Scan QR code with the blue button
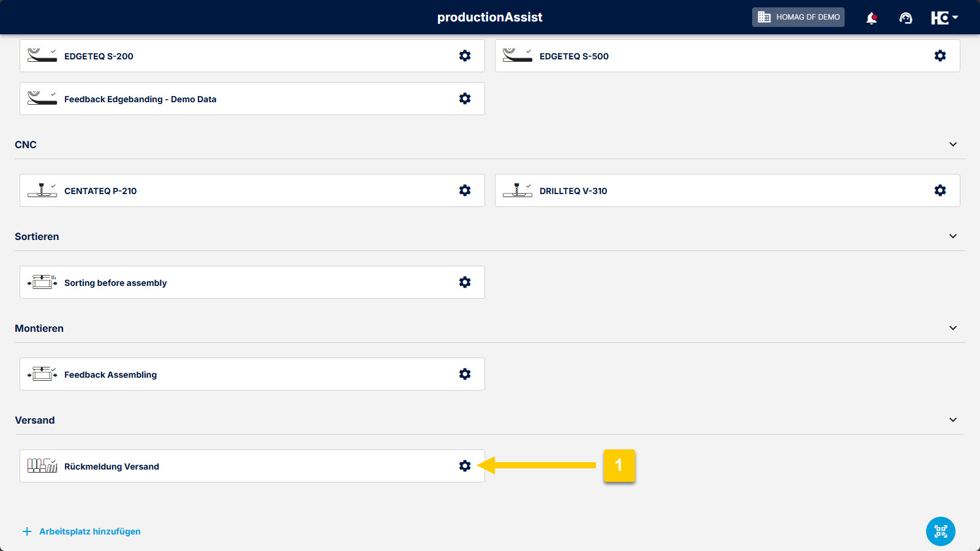This screenshot has width=980, height=551. 940,531
